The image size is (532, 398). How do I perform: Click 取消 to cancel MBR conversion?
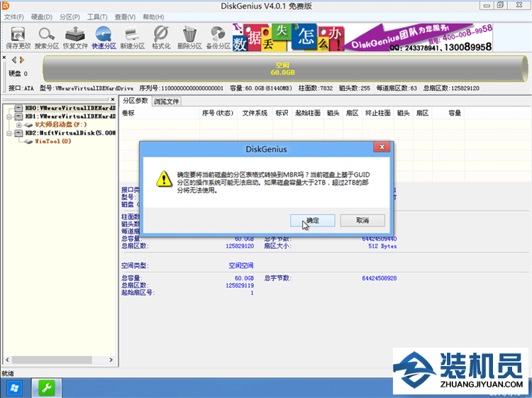point(362,220)
